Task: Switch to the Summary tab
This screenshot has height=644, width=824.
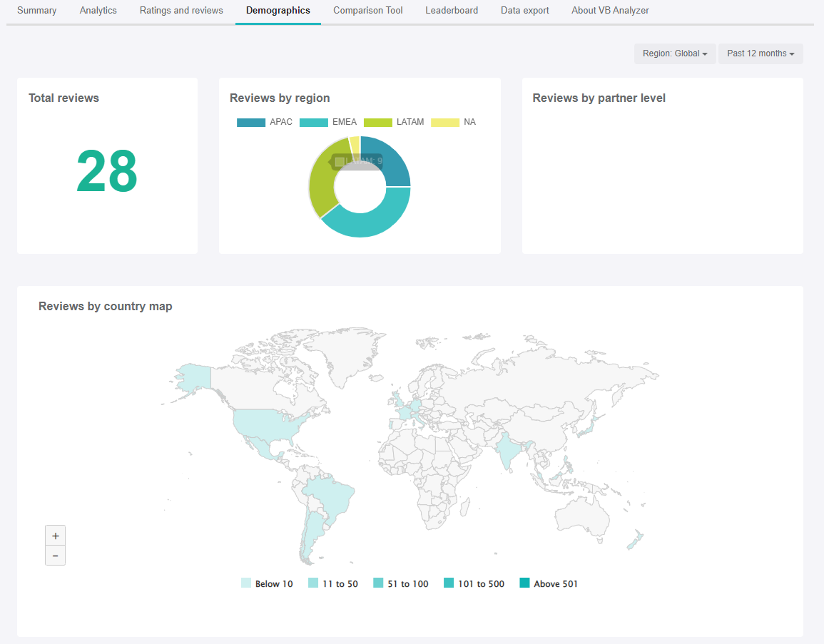Action: pyautogui.click(x=37, y=11)
